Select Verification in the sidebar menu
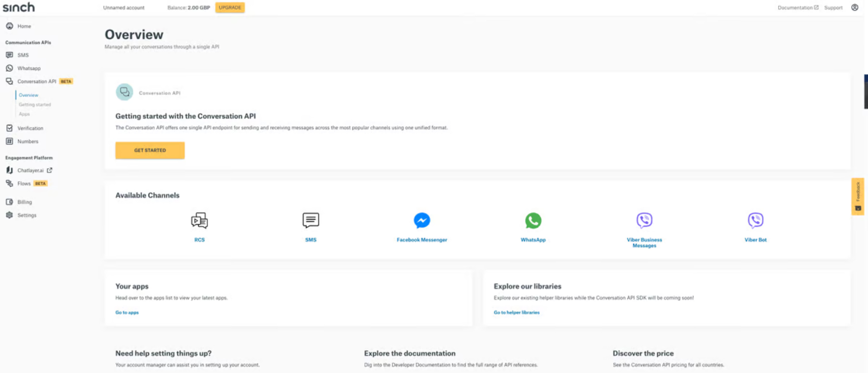This screenshot has width=868, height=373. 30,128
